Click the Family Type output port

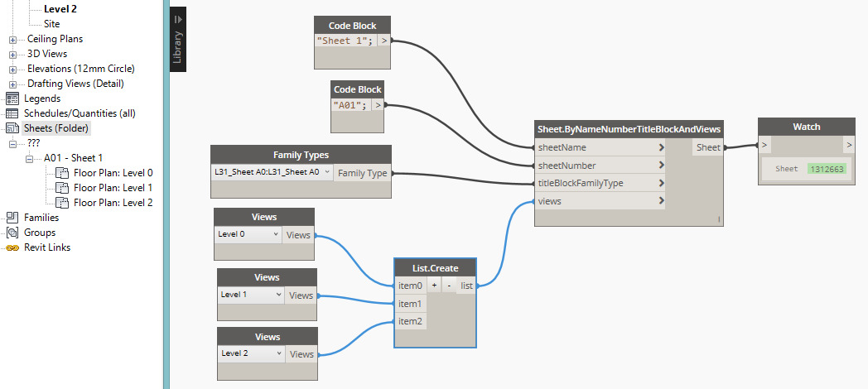coord(363,173)
